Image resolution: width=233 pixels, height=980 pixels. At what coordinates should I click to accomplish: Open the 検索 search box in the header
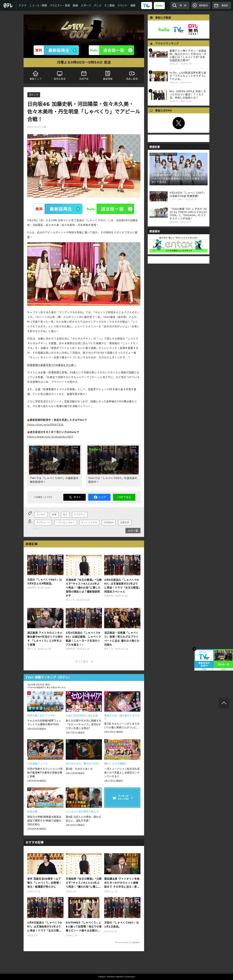pyautogui.click(x=180, y=5)
